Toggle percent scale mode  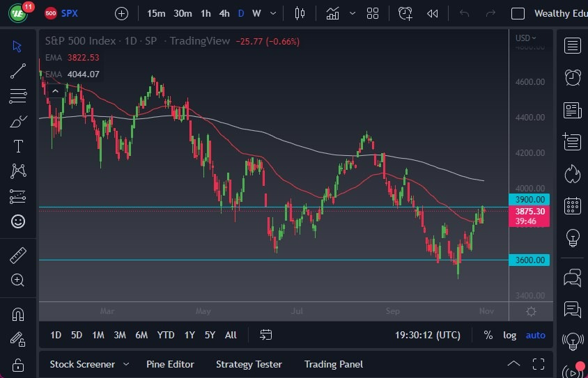[488, 335]
